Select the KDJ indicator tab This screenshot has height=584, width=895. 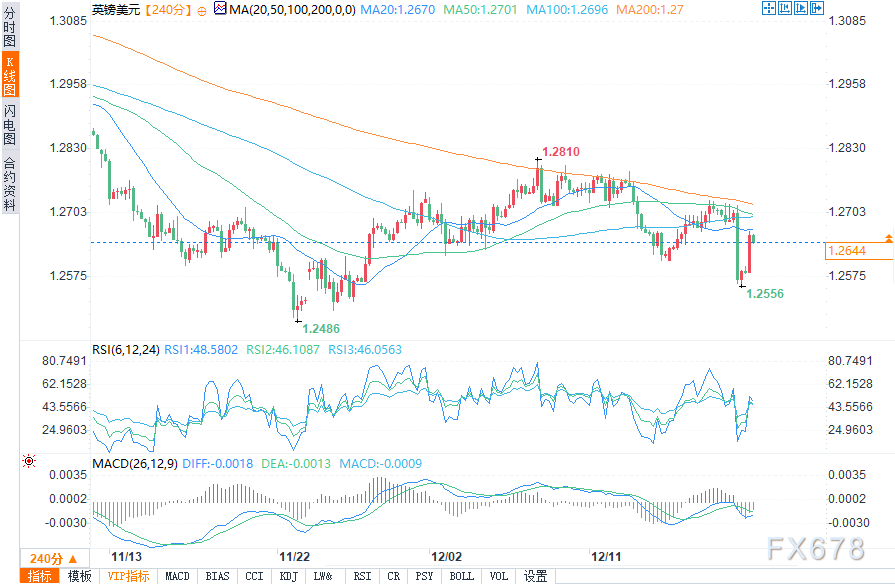pos(289,576)
